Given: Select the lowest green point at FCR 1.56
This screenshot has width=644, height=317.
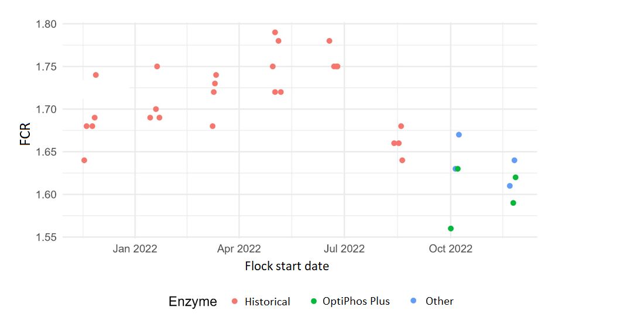Looking at the screenshot, I should (x=451, y=229).
